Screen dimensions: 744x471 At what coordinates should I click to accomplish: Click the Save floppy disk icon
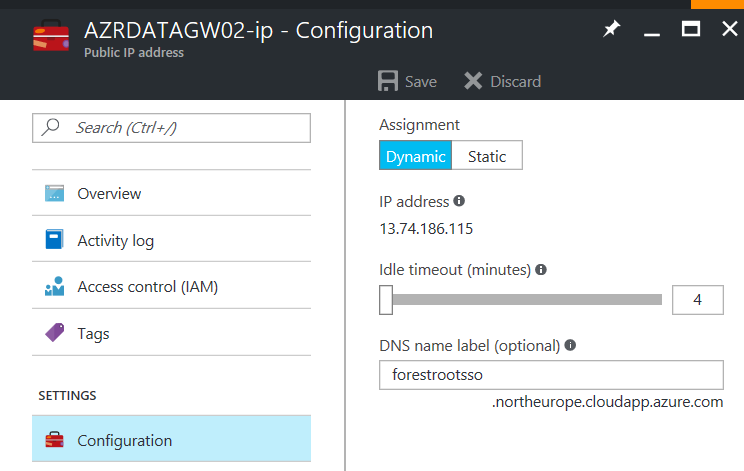pos(388,81)
